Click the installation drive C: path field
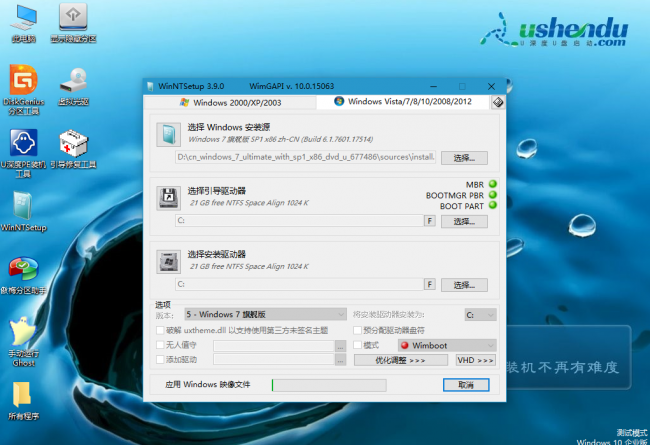Viewport: 650px width, 445px height. (299, 284)
